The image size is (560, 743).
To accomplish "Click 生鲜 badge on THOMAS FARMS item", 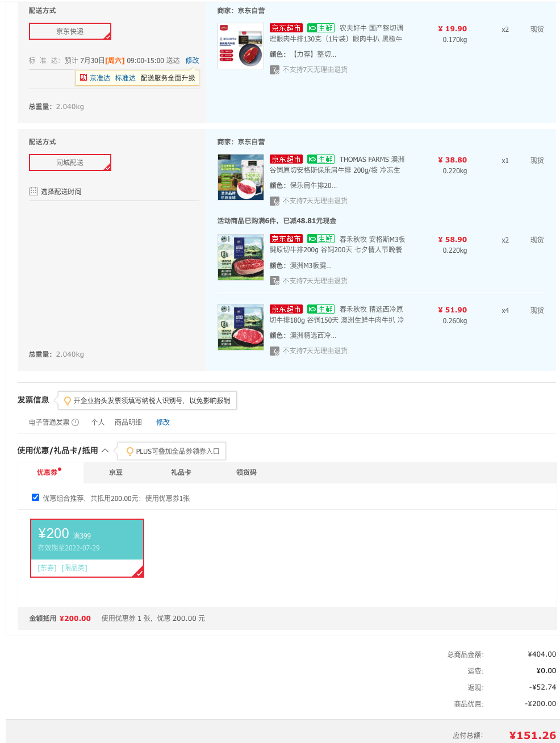I will point(321,159).
